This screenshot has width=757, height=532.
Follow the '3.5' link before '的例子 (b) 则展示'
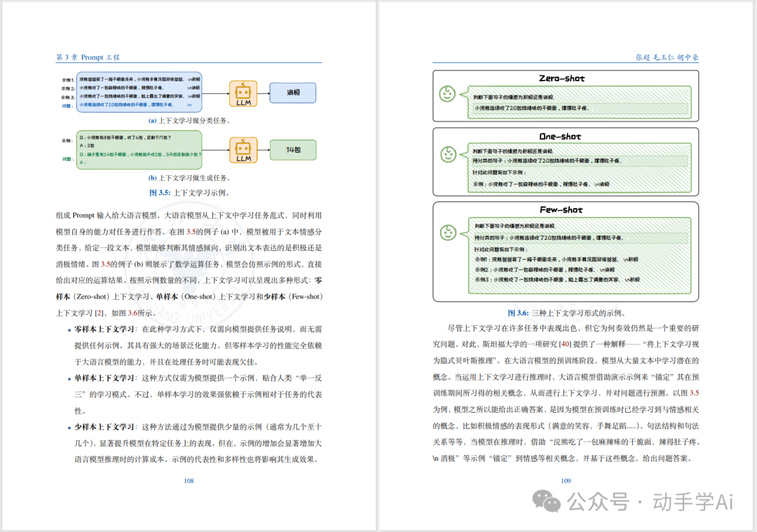pos(105,264)
